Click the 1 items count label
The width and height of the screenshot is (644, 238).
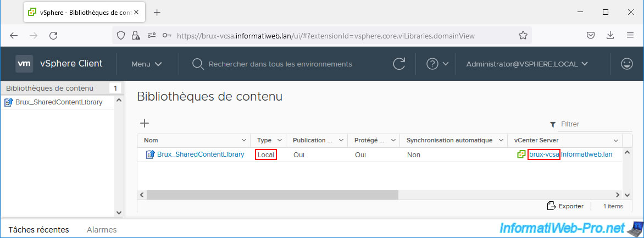pyautogui.click(x=613, y=206)
